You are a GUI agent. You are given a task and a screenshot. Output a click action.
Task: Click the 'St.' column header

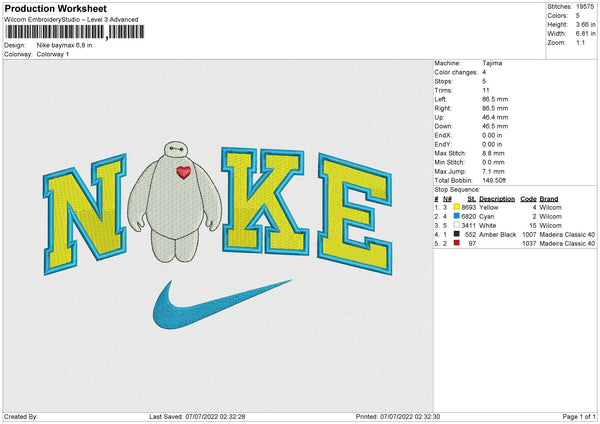[471, 199]
